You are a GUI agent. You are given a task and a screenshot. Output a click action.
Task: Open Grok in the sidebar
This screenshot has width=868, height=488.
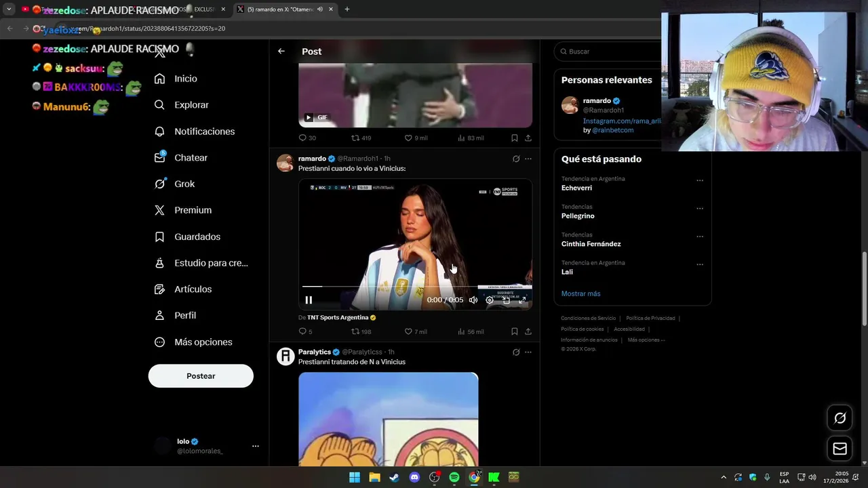click(175, 184)
